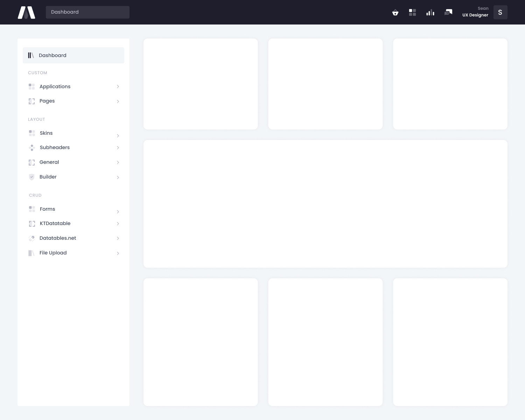Click the Builder shield icon in sidebar

coord(31,177)
